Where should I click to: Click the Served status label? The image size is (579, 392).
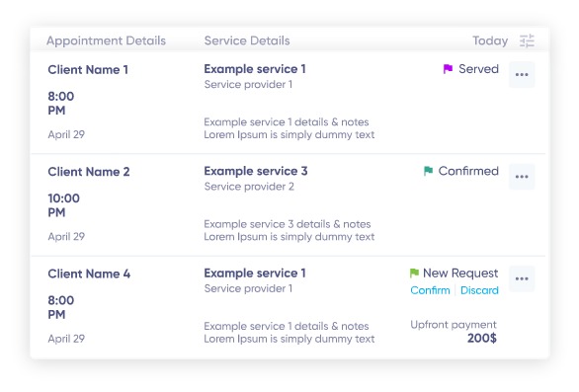point(478,69)
